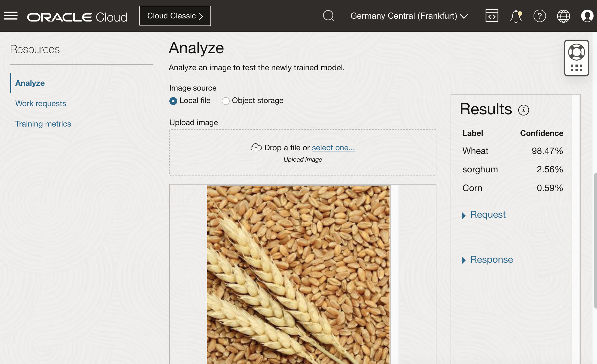Open the language globe icon
597x364 pixels.
click(x=563, y=16)
